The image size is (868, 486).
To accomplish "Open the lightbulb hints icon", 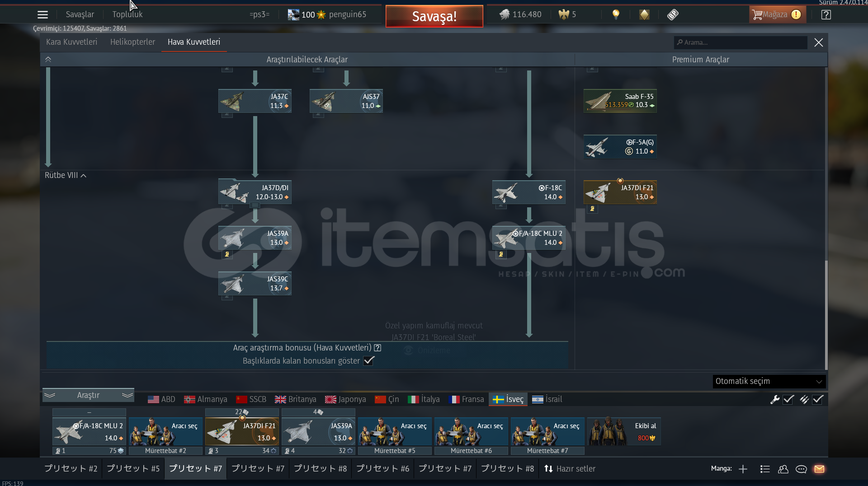I will (x=616, y=14).
